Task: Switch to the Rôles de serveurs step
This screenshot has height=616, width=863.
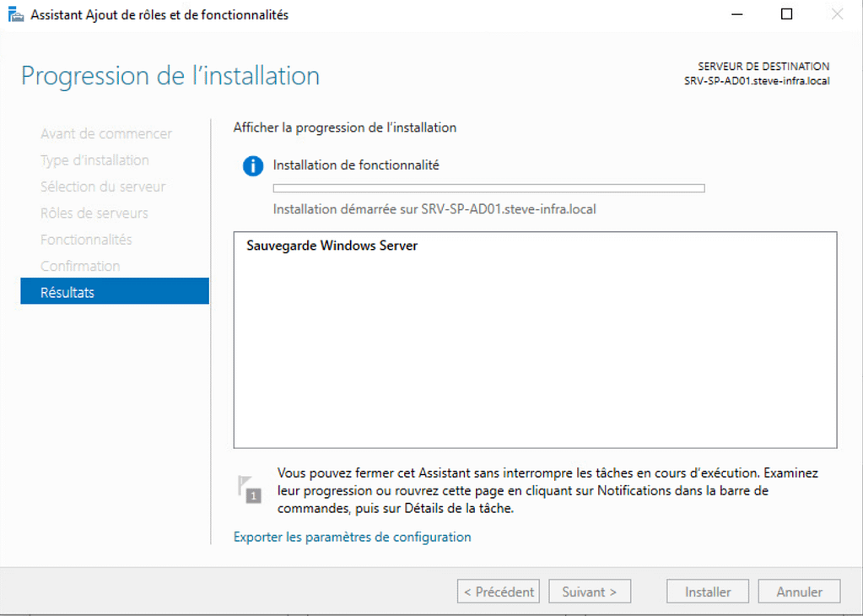Action: [x=94, y=213]
